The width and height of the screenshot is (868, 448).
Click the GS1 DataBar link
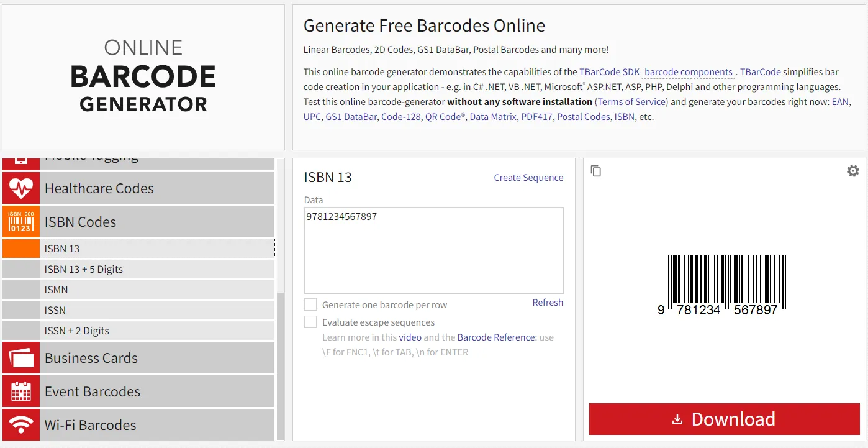351,117
